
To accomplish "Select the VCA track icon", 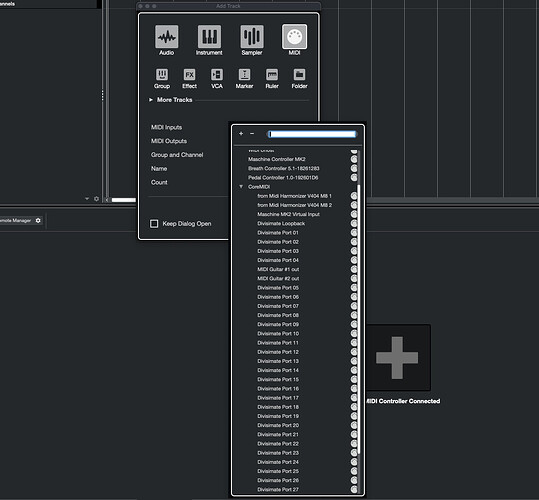I will point(217,75).
